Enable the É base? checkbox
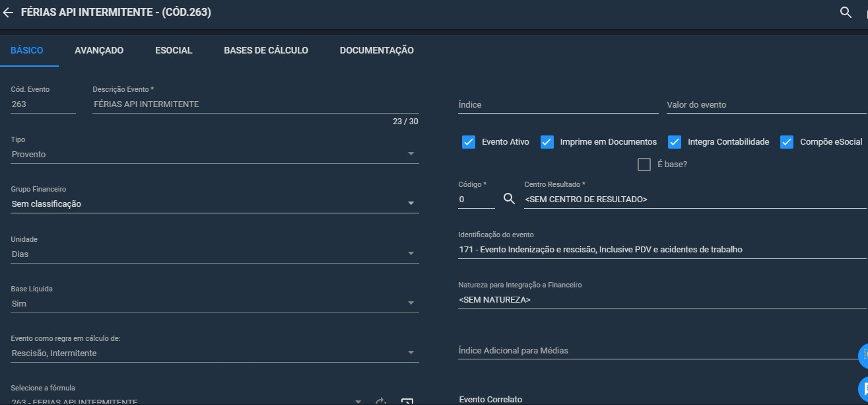The image size is (868, 405). [x=644, y=165]
